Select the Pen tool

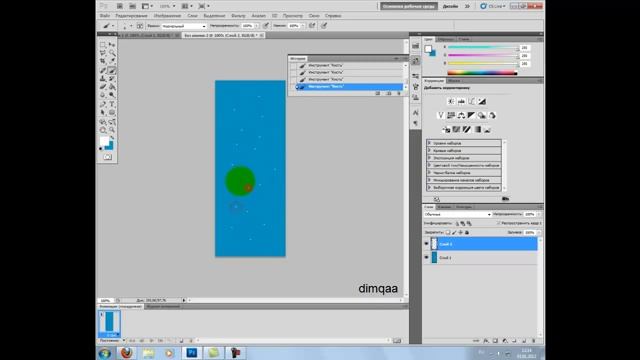tap(103, 104)
